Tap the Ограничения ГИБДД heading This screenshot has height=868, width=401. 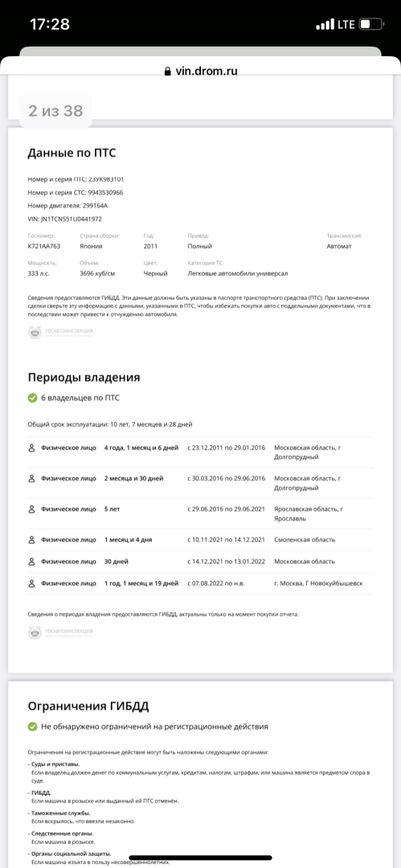88,706
